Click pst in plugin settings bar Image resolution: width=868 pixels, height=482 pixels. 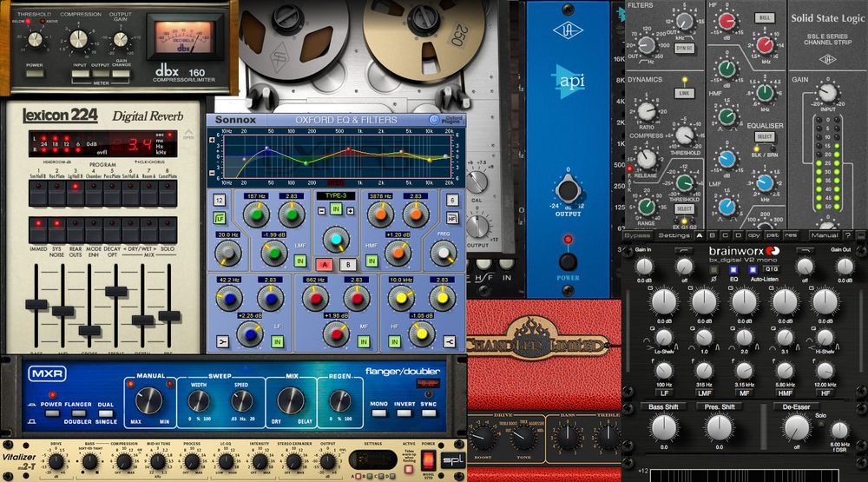[773, 235]
